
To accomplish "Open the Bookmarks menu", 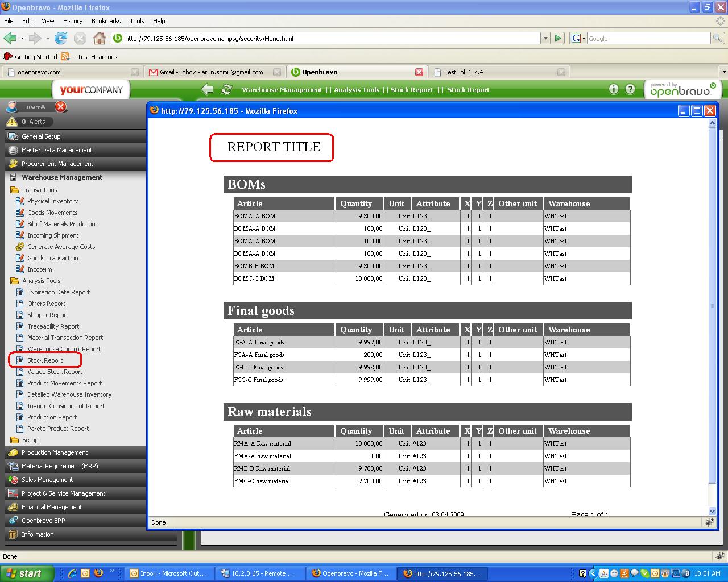I will [x=106, y=21].
